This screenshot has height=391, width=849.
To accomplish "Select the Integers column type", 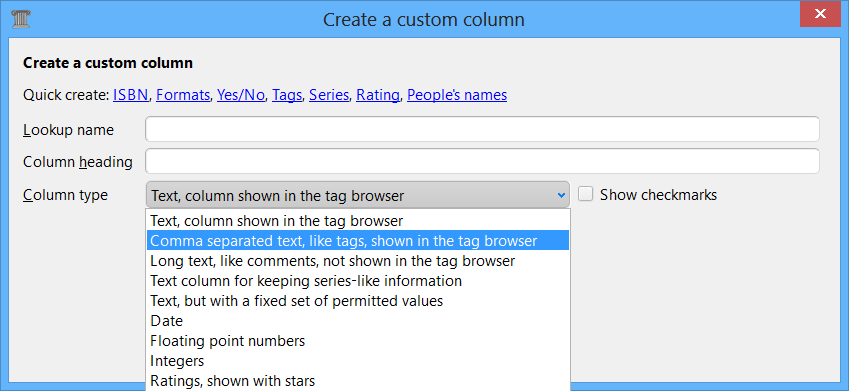I will coord(358,361).
